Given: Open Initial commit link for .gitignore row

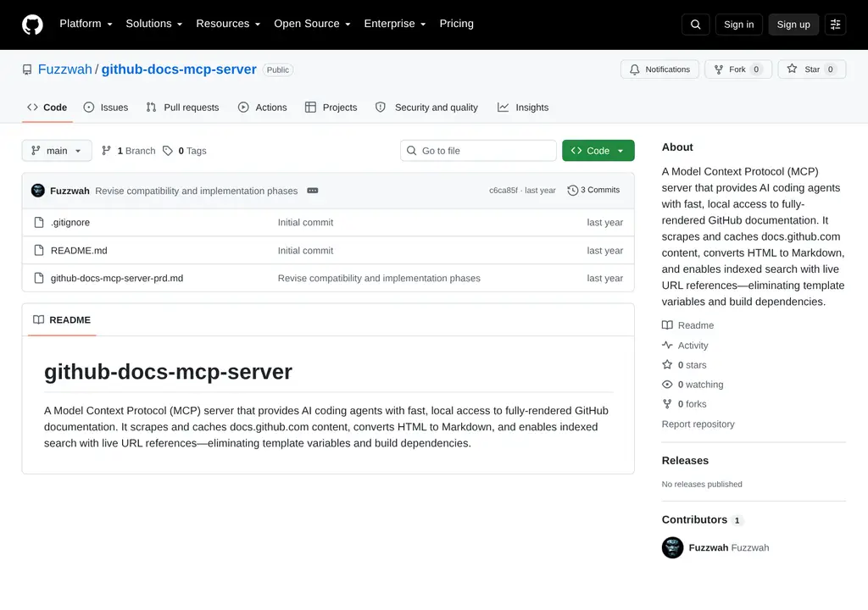Looking at the screenshot, I should pos(305,223).
